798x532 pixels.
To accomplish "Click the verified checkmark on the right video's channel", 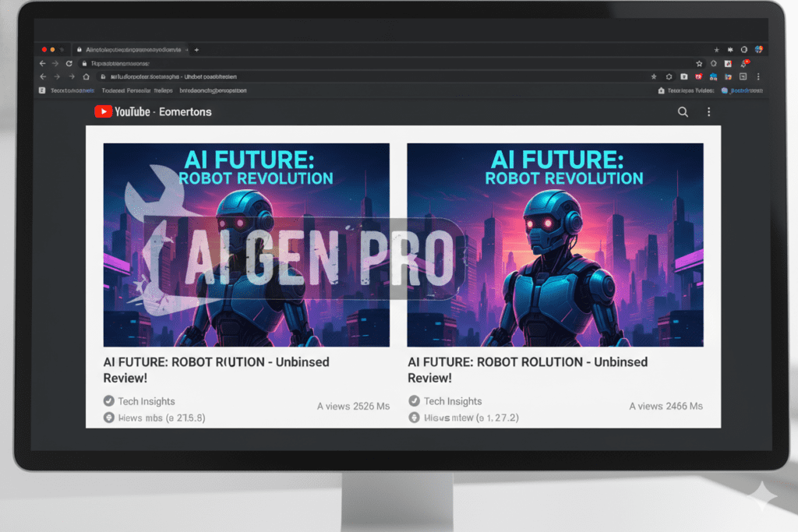I will [x=413, y=401].
